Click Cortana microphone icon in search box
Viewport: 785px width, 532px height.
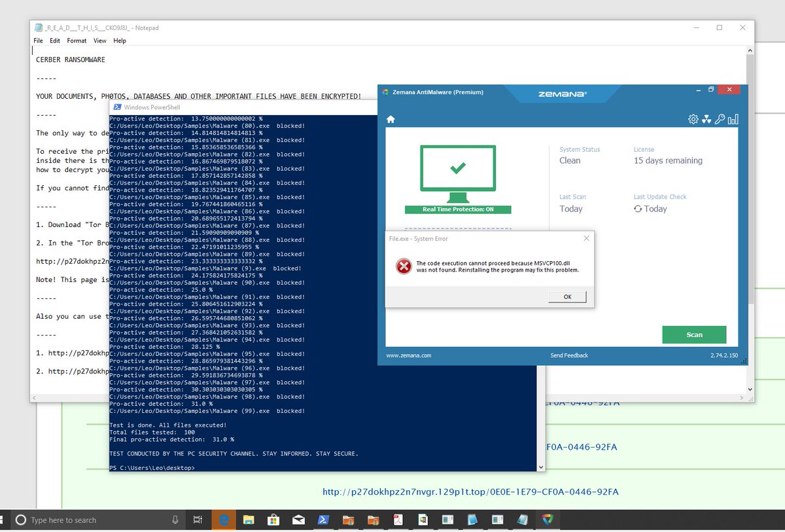tap(175, 520)
